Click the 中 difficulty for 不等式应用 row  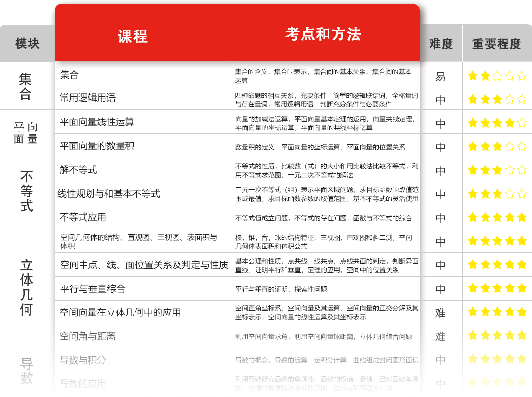(x=440, y=218)
